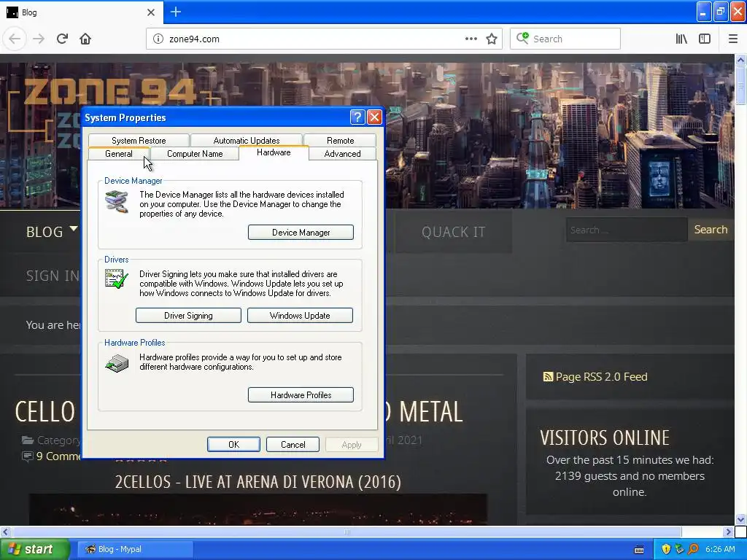Screen dimensions: 747x560
Task: Open the Library bookshelf icon
Action: (681, 39)
